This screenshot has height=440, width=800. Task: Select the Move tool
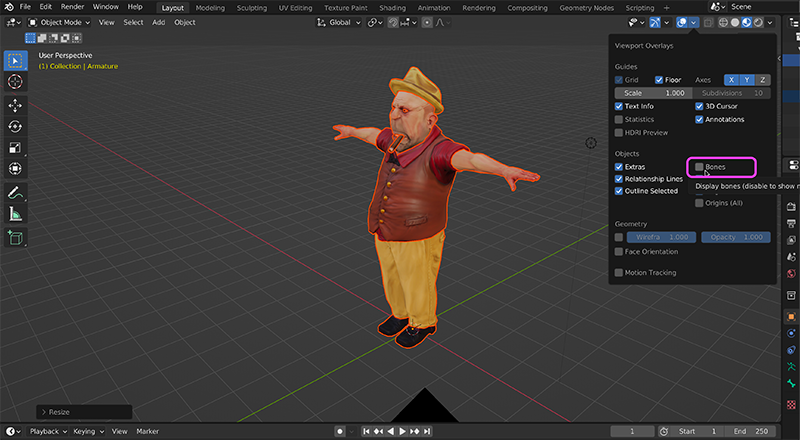15,105
